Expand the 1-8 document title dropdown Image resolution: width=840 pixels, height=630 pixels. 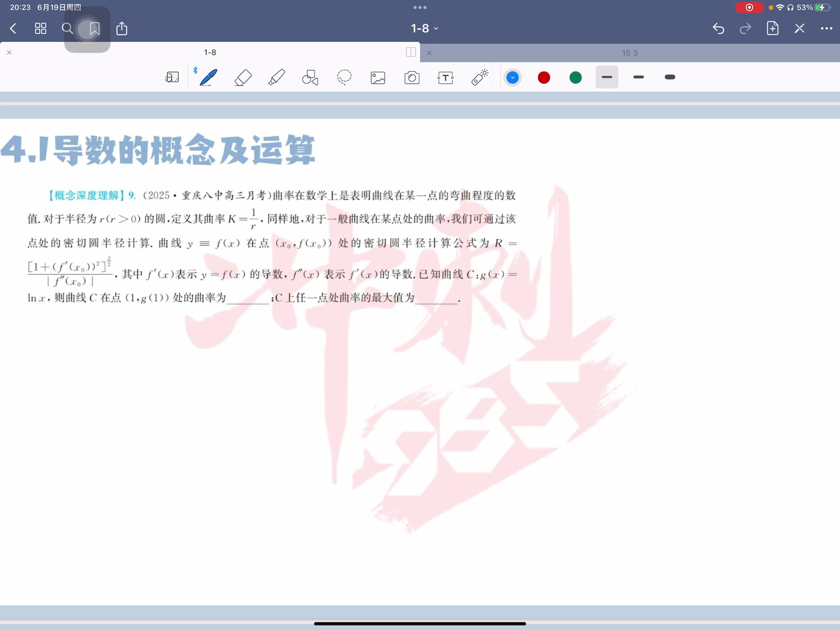coord(425,29)
